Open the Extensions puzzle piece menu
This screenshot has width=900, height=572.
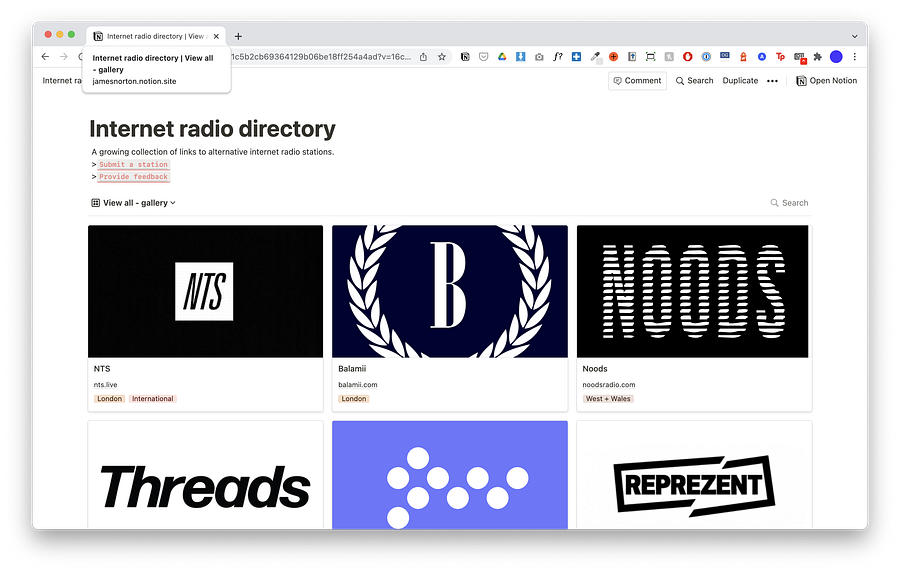tap(818, 57)
